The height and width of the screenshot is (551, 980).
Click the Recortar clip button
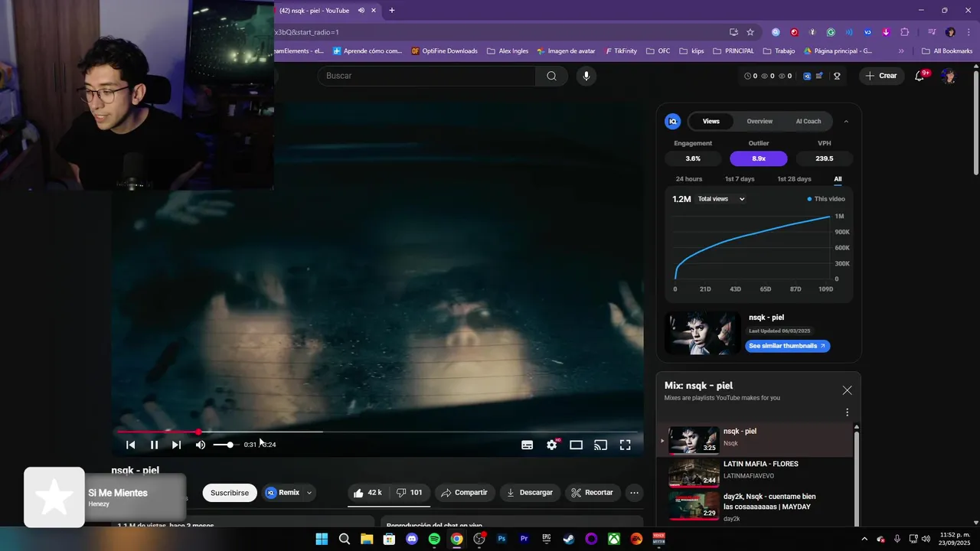[593, 493]
